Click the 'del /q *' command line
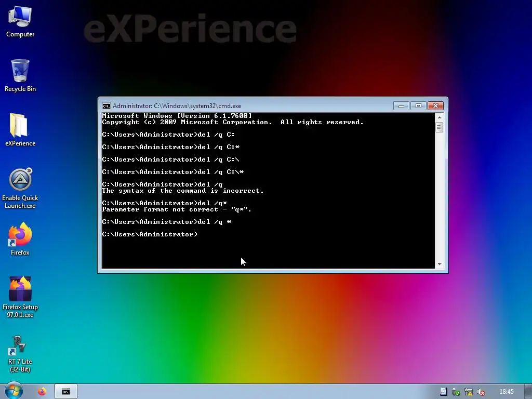 point(167,222)
